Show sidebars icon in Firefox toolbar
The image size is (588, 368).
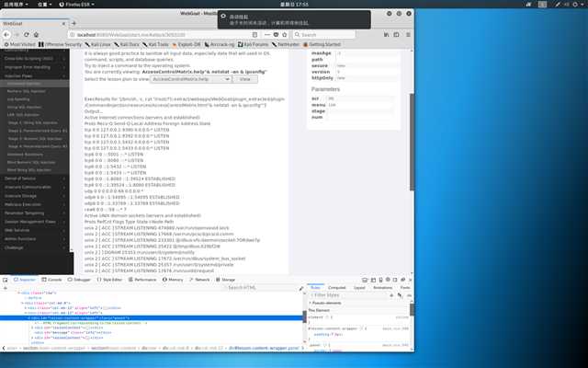point(396,35)
